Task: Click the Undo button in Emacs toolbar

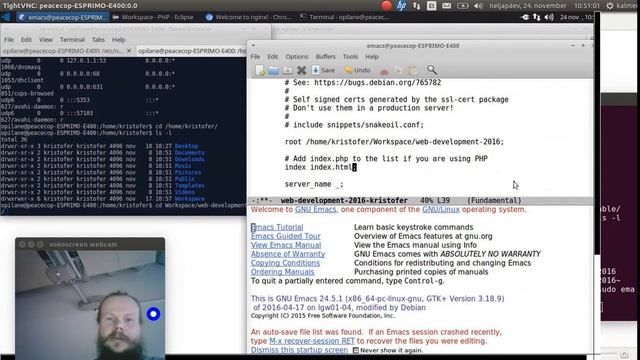Action: (x=357, y=70)
